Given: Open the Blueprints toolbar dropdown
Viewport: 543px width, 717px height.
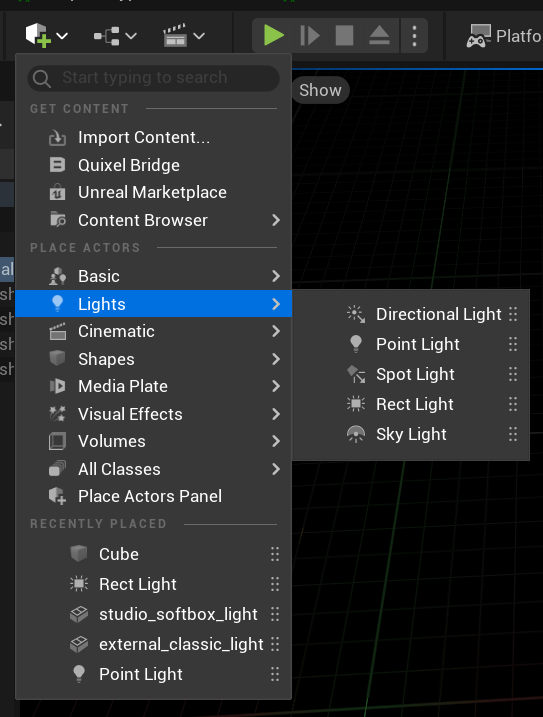Looking at the screenshot, I should pos(114,36).
